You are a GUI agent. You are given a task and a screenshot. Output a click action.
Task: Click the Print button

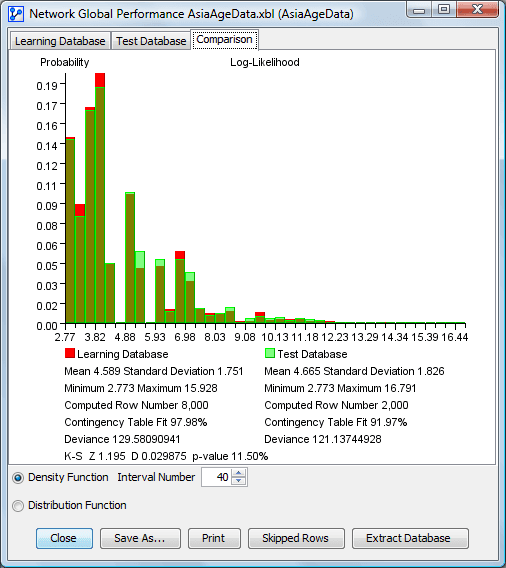coord(214,538)
